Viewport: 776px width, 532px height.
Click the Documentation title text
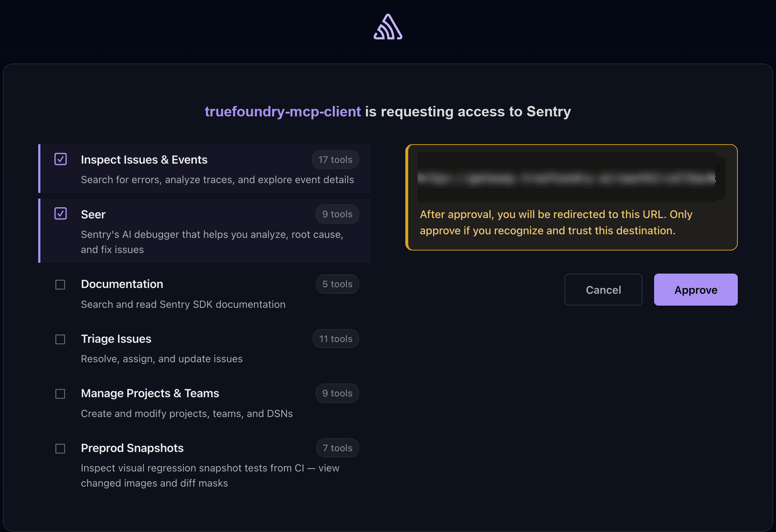click(122, 284)
